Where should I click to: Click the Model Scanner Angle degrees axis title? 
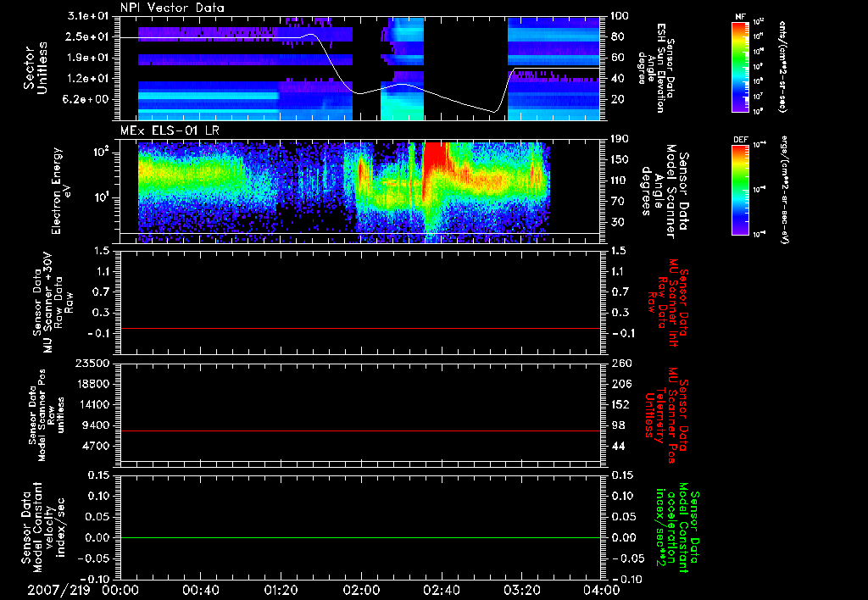click(665, 192)
